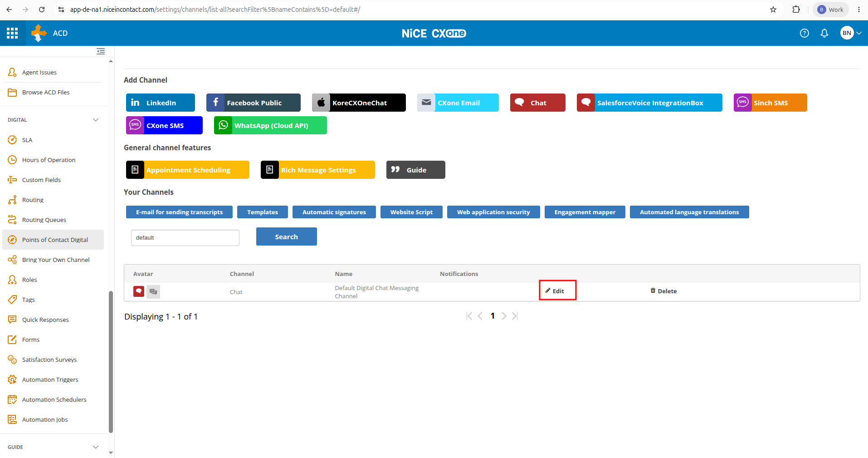Open the Automation Triggers page
This screenshot has height=458, width=868.
50,379
